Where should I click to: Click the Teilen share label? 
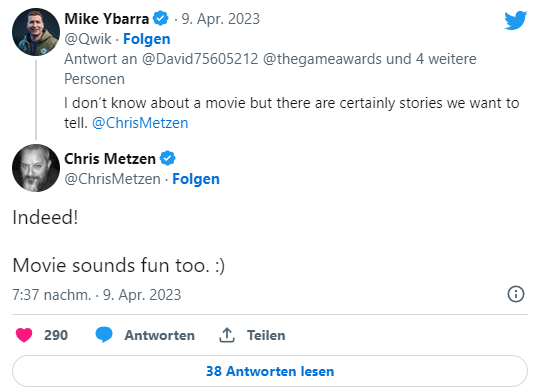pos(266,335)
